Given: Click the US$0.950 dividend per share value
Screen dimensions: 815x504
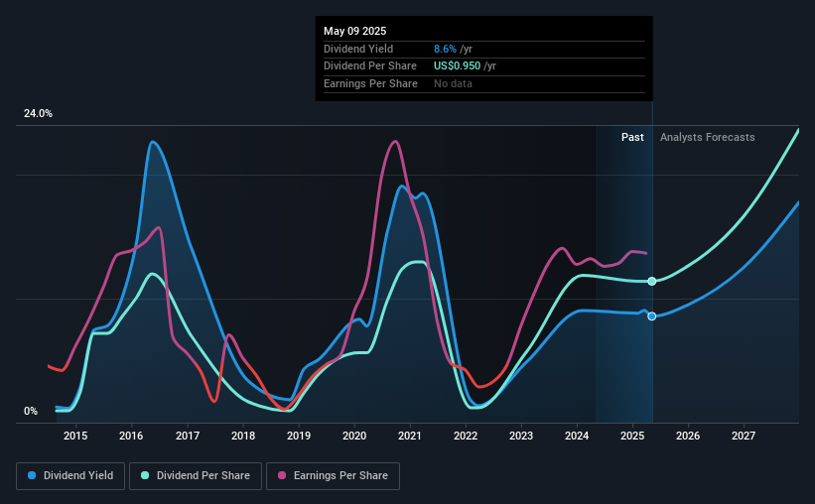Looking at the screenshot, I should coord(458,66).
